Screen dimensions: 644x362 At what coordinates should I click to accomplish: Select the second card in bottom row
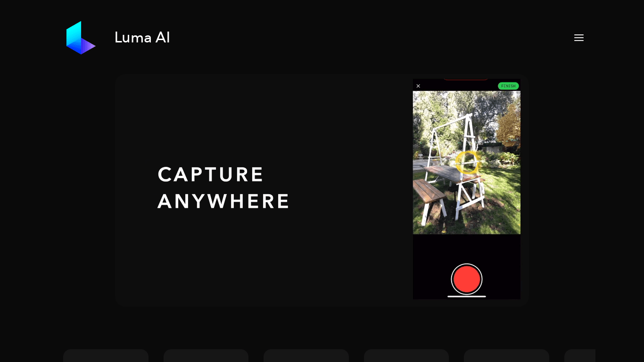click(206, 355)
